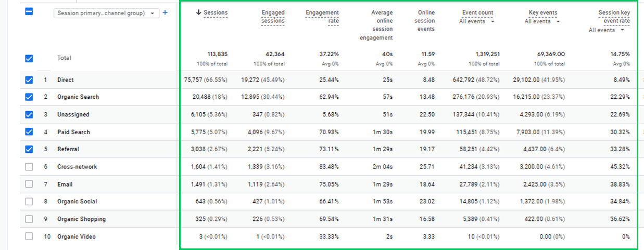Open the Key events All events dropdown

542,21
